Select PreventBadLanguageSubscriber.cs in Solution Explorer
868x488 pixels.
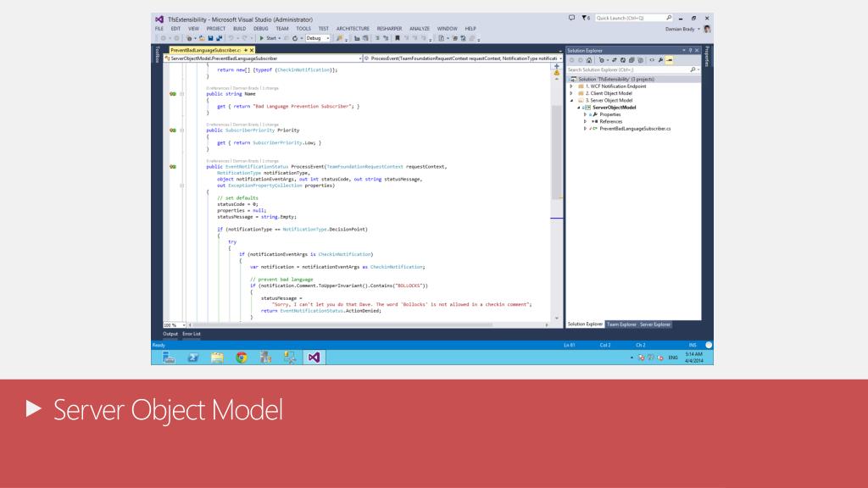pos(634,129)
